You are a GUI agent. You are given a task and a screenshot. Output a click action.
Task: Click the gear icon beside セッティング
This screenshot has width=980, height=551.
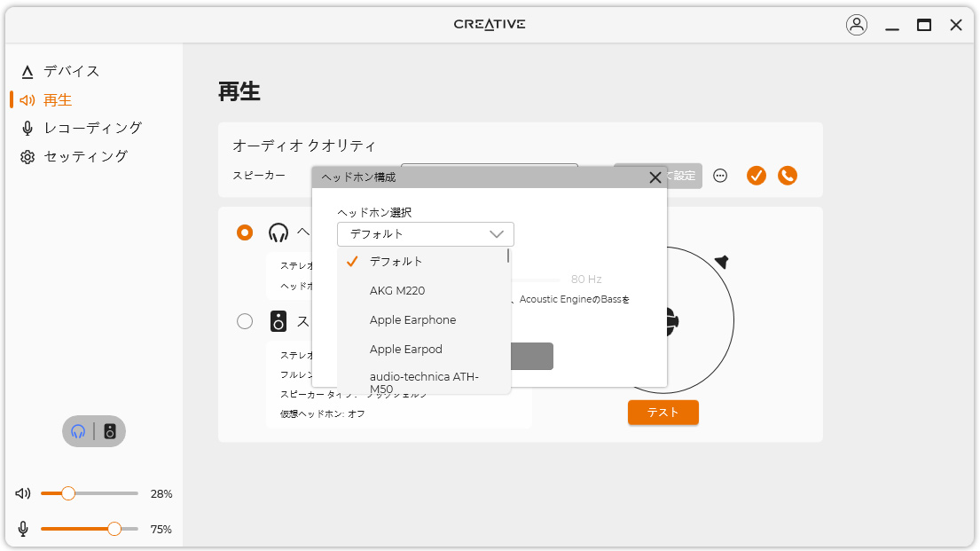pos(27,157)
